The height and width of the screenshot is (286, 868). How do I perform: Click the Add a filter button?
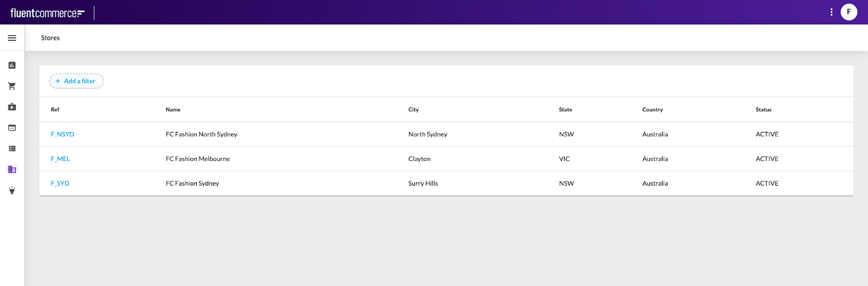click(x=76, y=81)
